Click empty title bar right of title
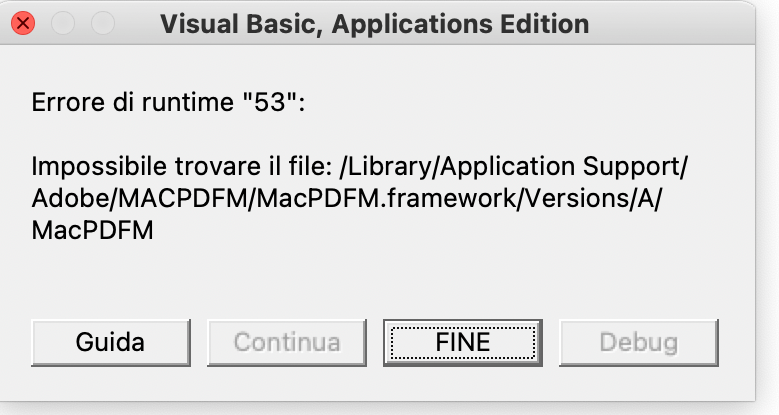779x415 pixels. [671, 23]
